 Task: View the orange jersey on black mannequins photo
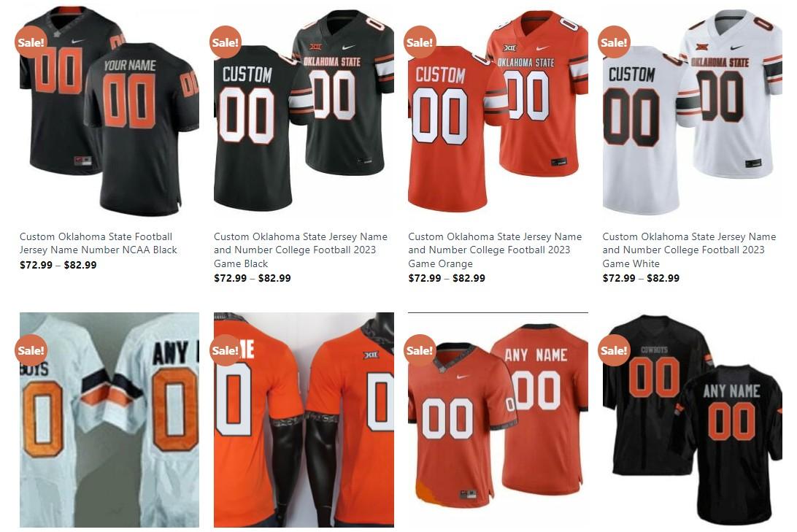click(304, 420)
